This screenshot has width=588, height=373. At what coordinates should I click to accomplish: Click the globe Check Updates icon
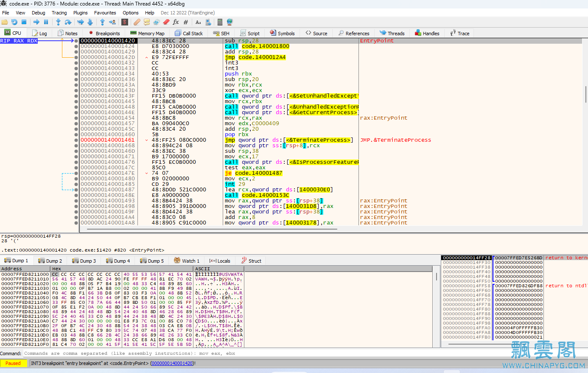point(230,22)
